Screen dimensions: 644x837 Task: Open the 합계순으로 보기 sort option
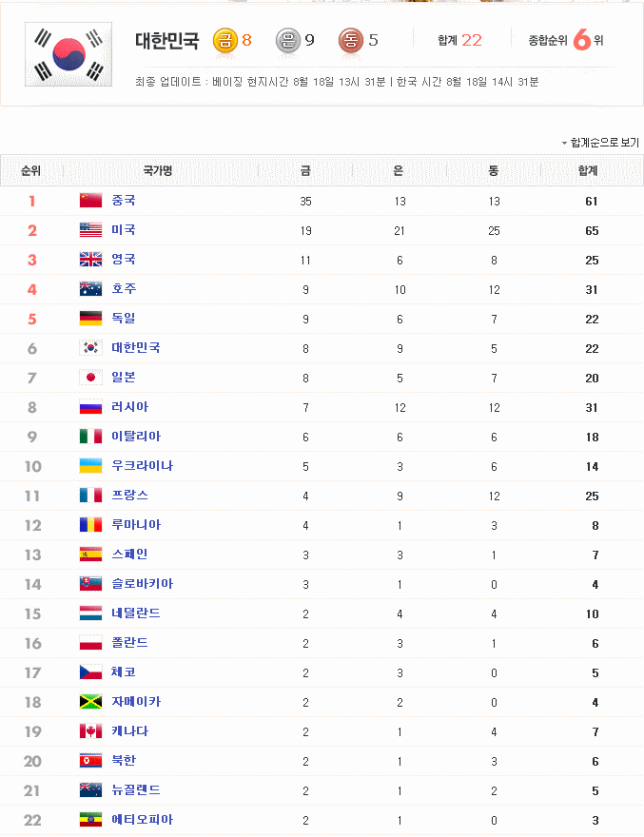tap(600, 143)
